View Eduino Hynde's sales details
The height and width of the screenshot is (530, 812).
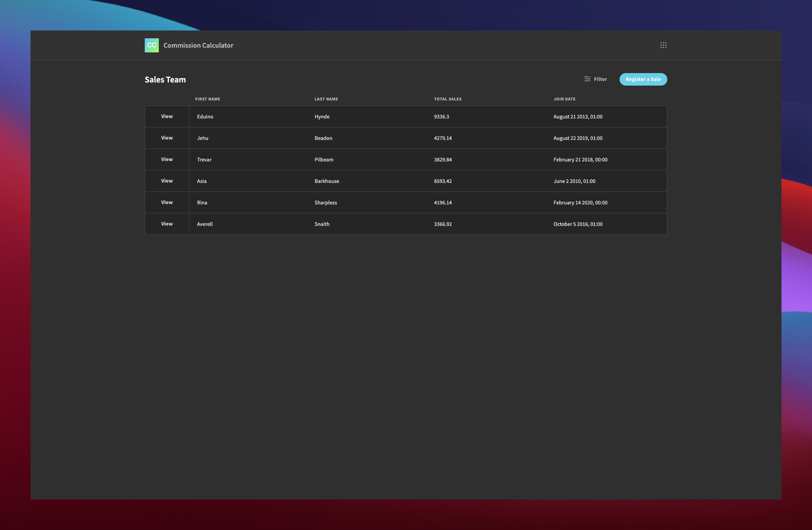coord(167,116)
